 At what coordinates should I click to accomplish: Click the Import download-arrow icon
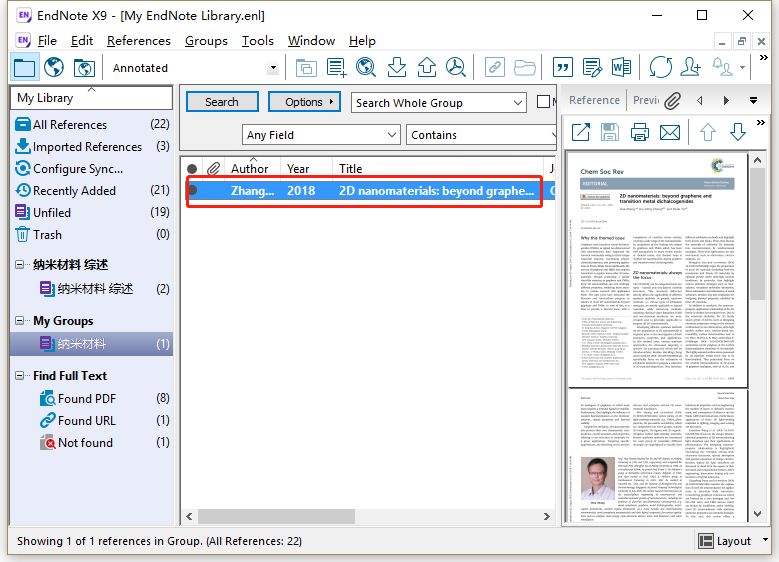[396, 68]
